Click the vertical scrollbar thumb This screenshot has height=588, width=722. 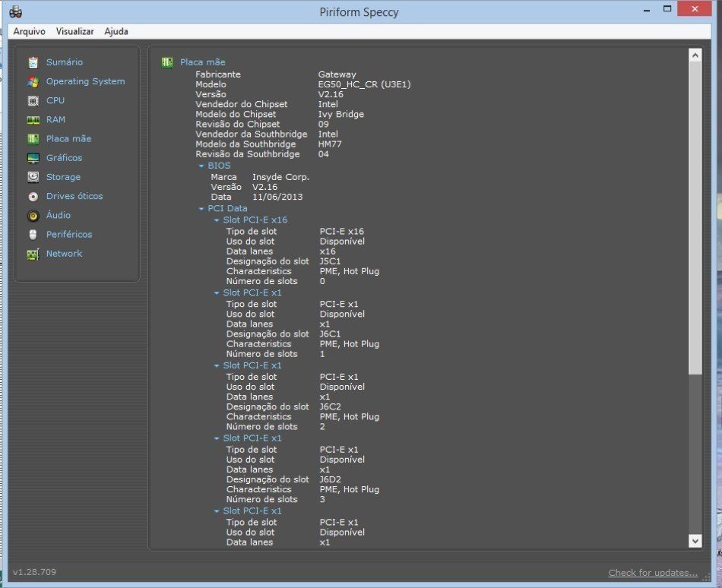695,218
